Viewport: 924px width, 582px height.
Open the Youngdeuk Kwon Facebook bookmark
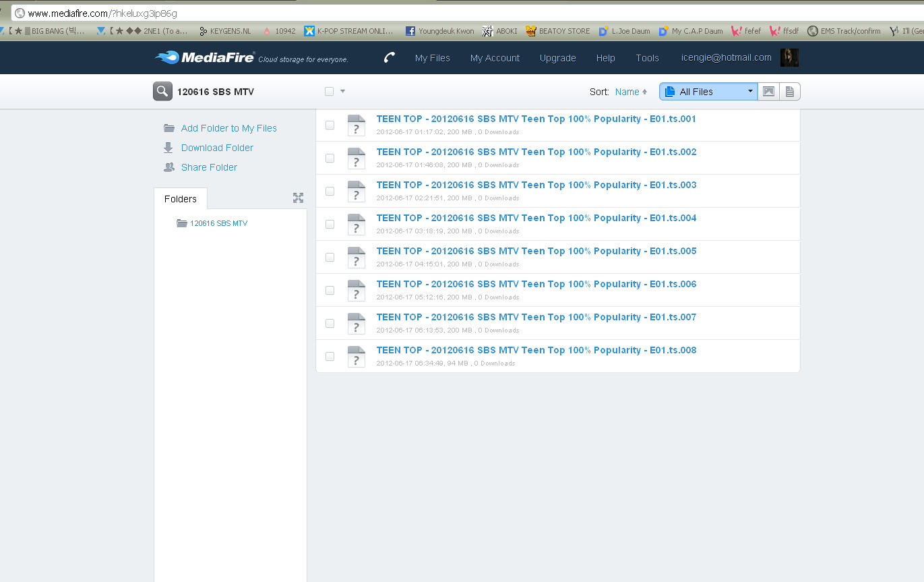(x=439, y=31)
